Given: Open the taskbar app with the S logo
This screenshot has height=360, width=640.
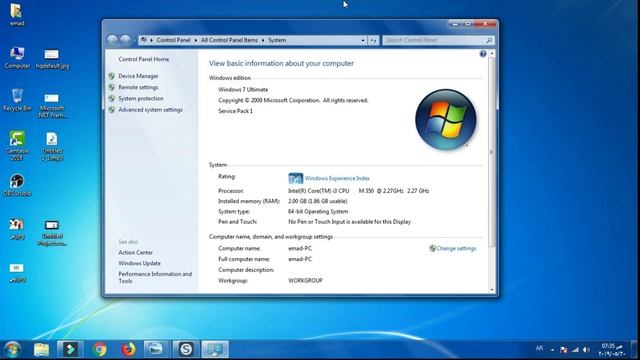Looking at the screenshot, I should click(186, 349).
